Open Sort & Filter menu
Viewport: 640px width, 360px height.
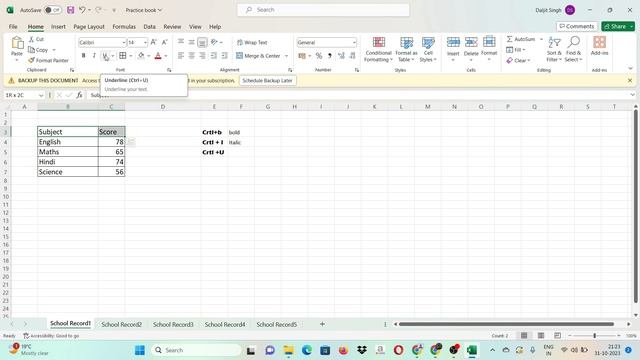pyautogui.click(x=554, y=49)
